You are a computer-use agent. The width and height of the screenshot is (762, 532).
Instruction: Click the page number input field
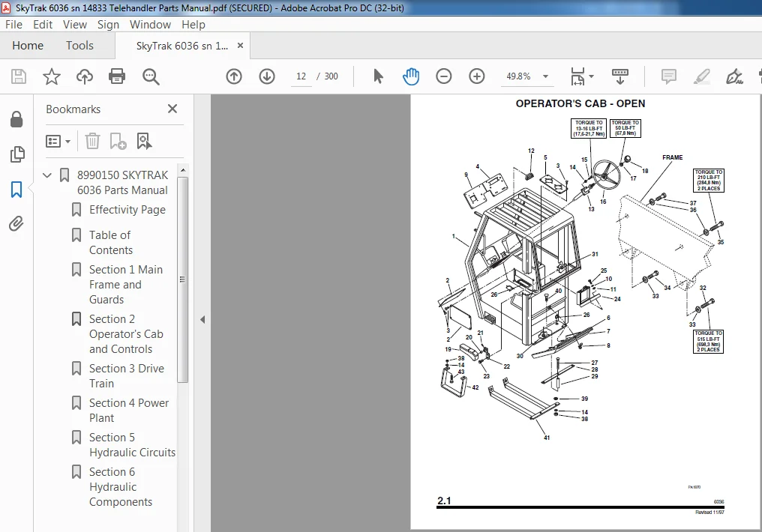(x=301, y=76)
